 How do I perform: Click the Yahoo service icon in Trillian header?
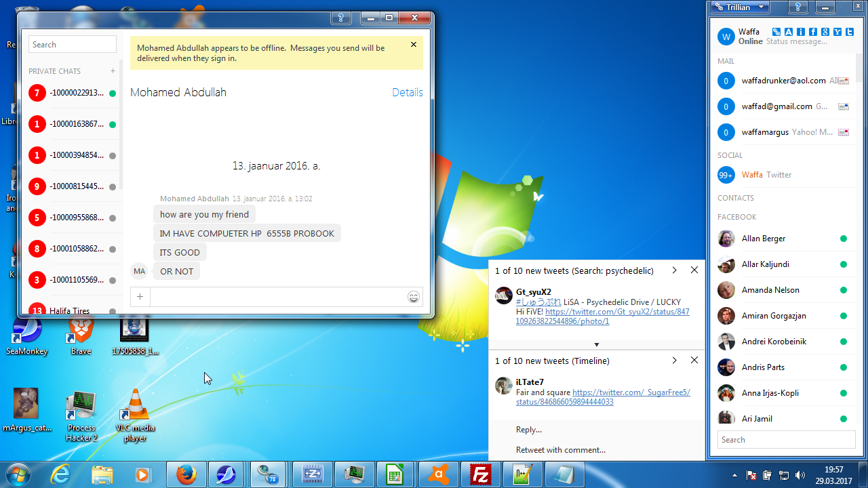(837, 32)
